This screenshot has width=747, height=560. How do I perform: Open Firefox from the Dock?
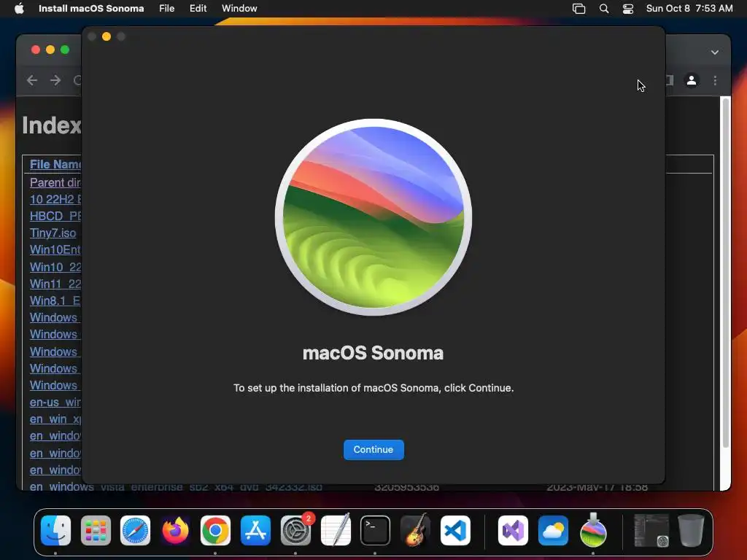click(x=175, y=531)
